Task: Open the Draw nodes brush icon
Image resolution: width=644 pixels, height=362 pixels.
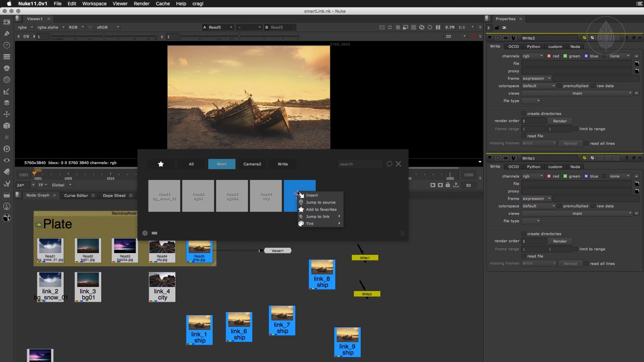Action: (x=6, y=34)
